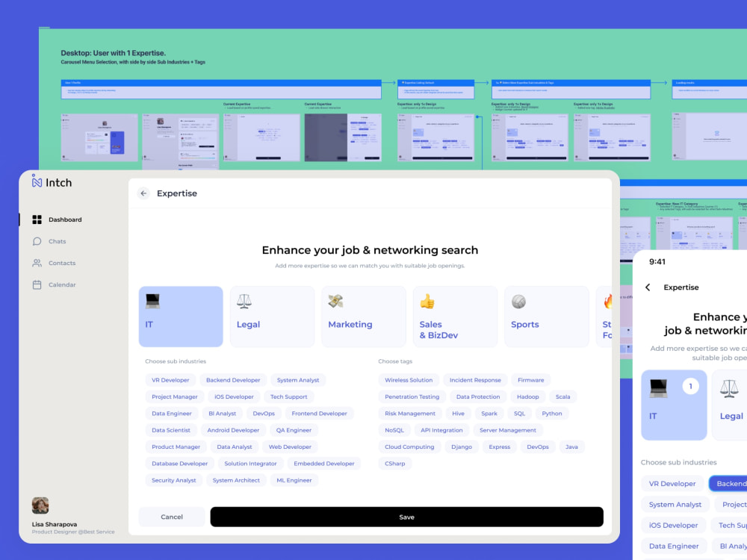Click the money icon on Marketing card
The height and width of the screenshot is (560, 747).
tap(335, 301)
